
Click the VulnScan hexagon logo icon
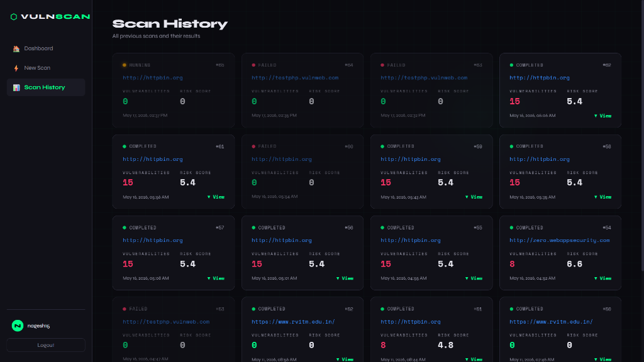click(x=14, y=17)
